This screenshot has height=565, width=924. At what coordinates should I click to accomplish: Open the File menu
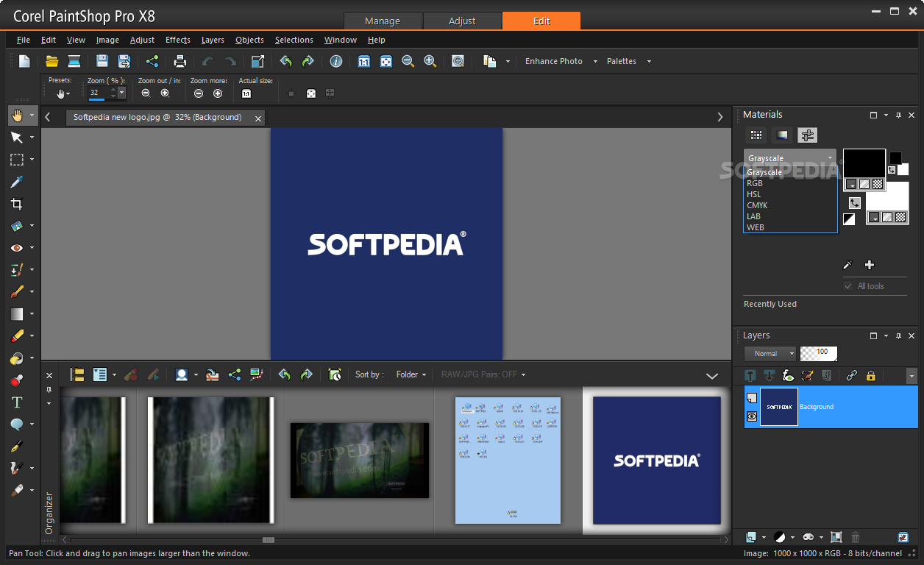point(24,40)
